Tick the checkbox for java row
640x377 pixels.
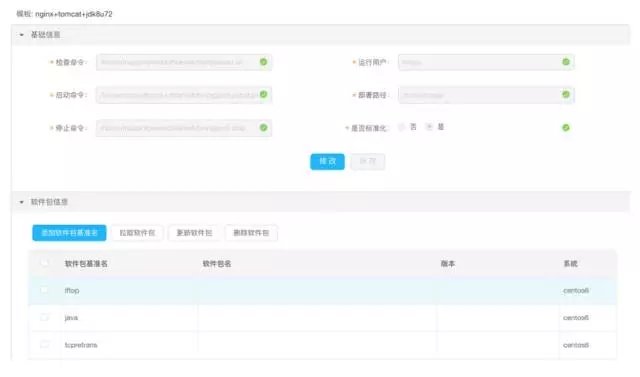coord(44,317)
